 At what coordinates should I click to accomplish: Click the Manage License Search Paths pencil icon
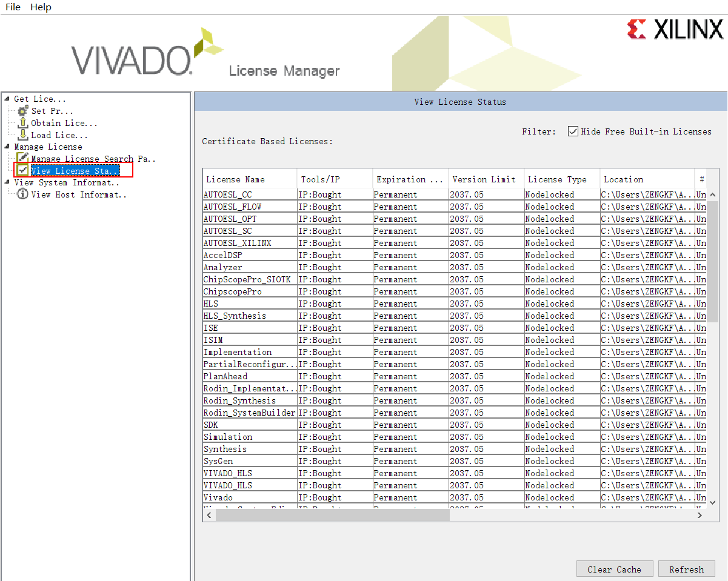tap(22, 158)
